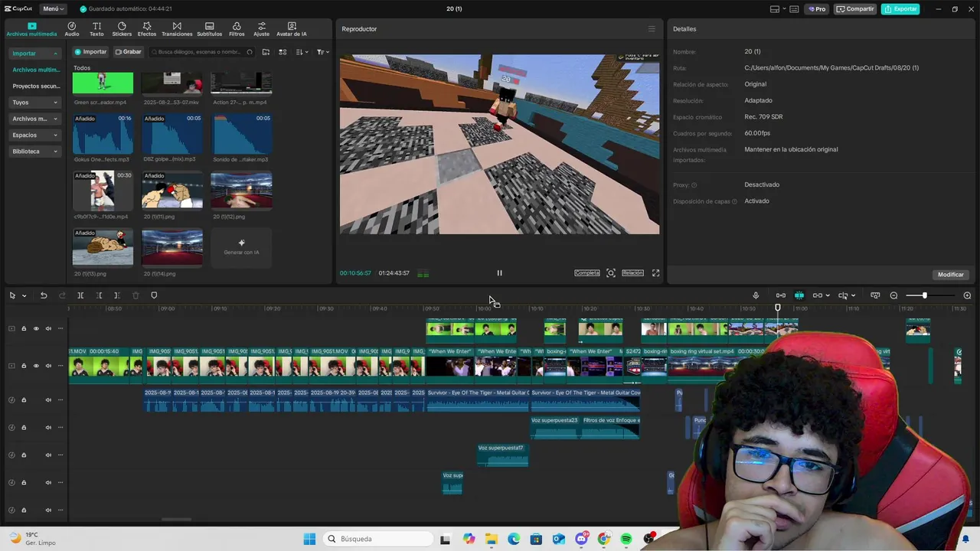Open the linkage options dropdown arrow
This screenshot has height=551, width=980.
pos(828,295)
